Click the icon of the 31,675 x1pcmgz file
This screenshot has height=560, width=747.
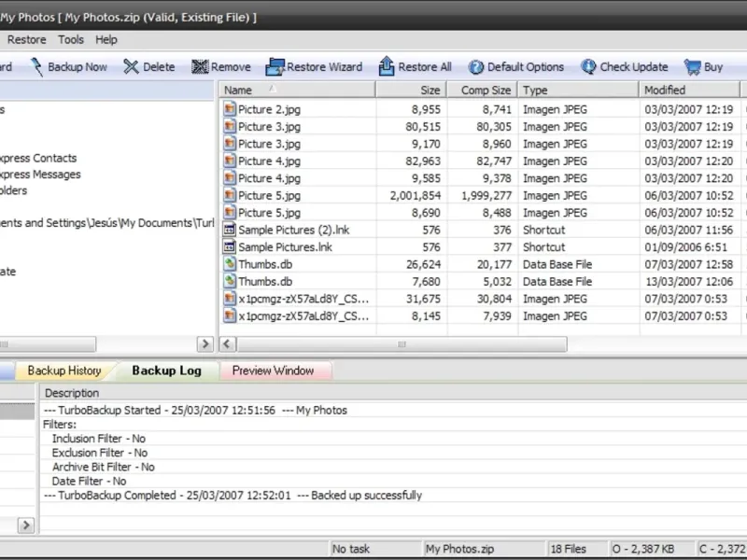(230, 298)
